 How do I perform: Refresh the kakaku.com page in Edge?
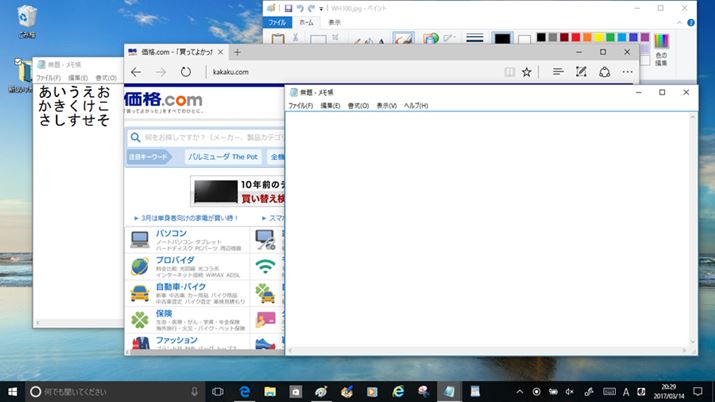[x=186, y=72]
